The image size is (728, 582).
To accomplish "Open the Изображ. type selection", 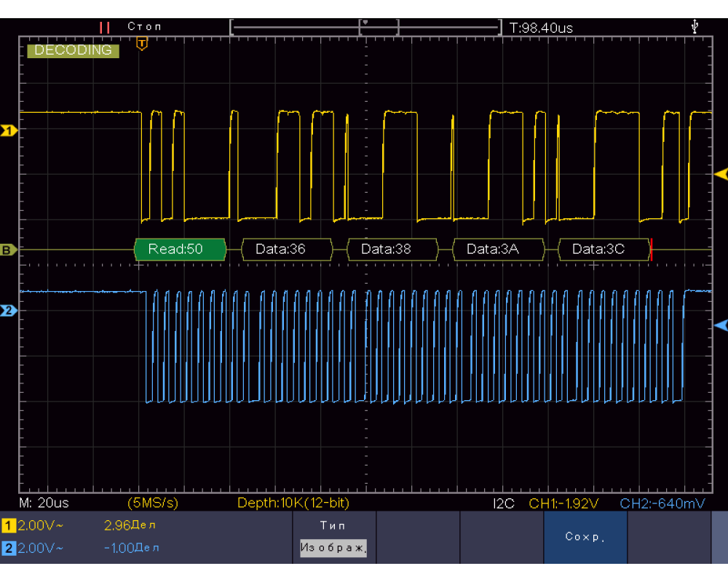I will pos(333,548).
